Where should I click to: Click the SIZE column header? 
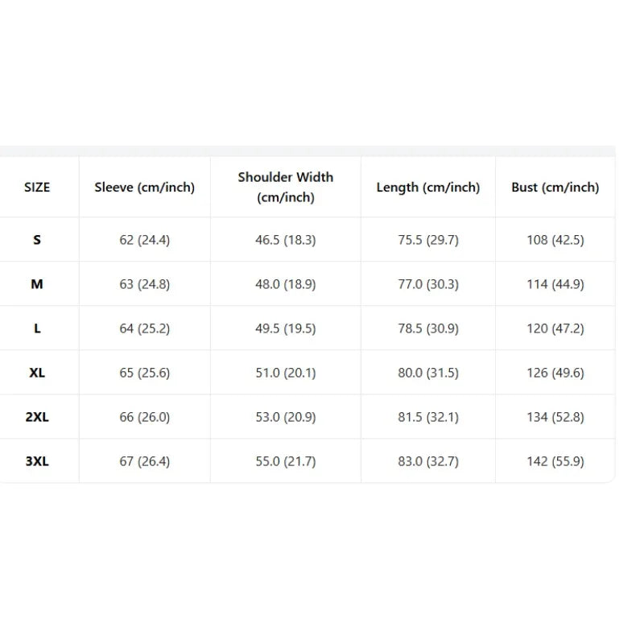point(37,188)
